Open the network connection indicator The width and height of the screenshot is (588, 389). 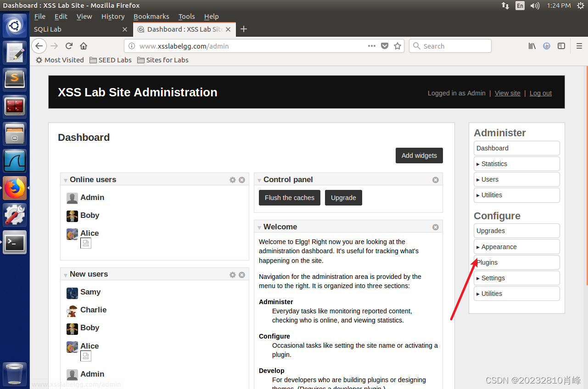pos(505,6)
